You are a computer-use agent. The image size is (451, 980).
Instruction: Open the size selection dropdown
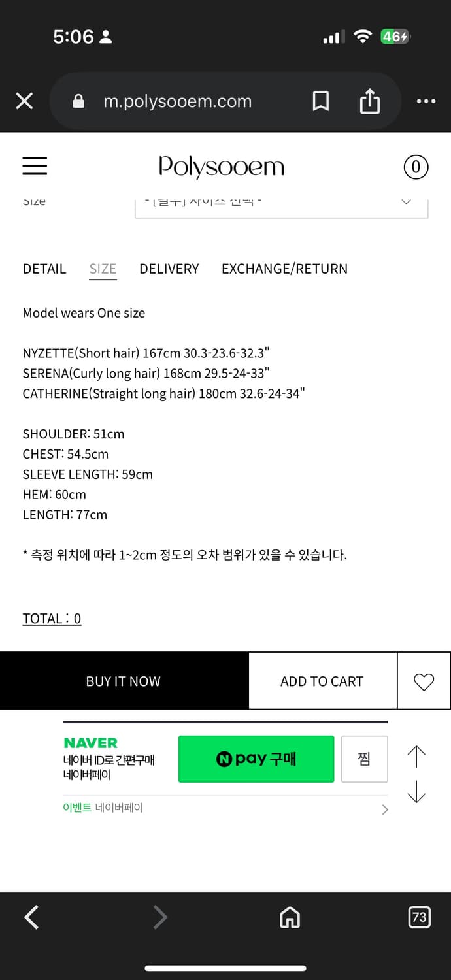pos(280,203)
